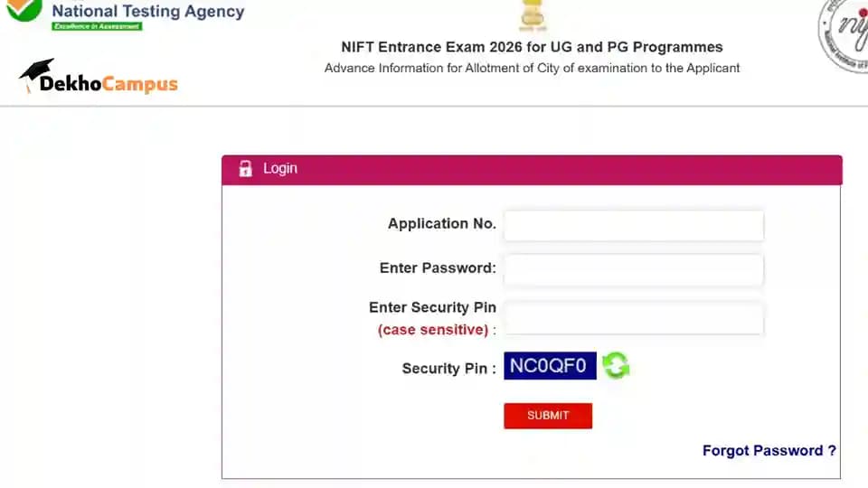
Task: Click the DekhoCampus brand name
Action: click(108, 84)
